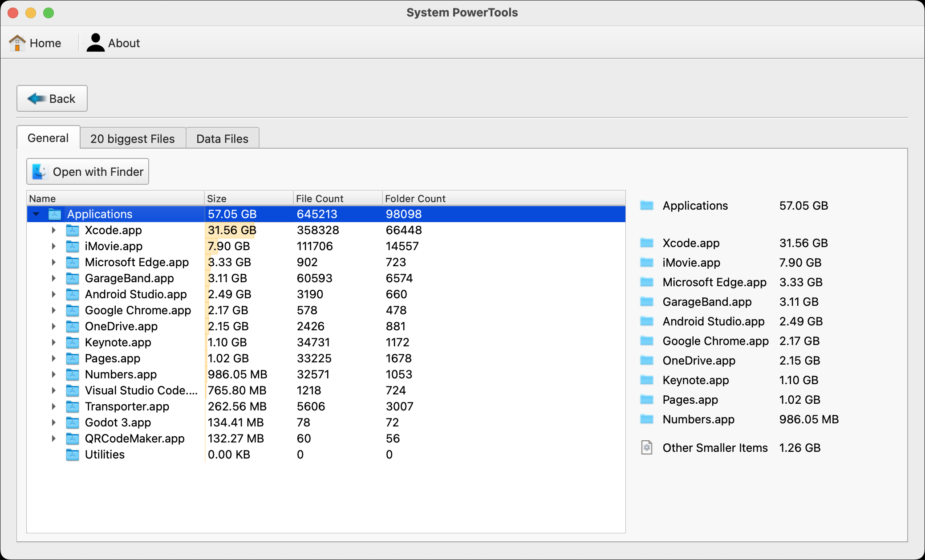Expand Google Chrome.app tree row

[x=53, y=310]
